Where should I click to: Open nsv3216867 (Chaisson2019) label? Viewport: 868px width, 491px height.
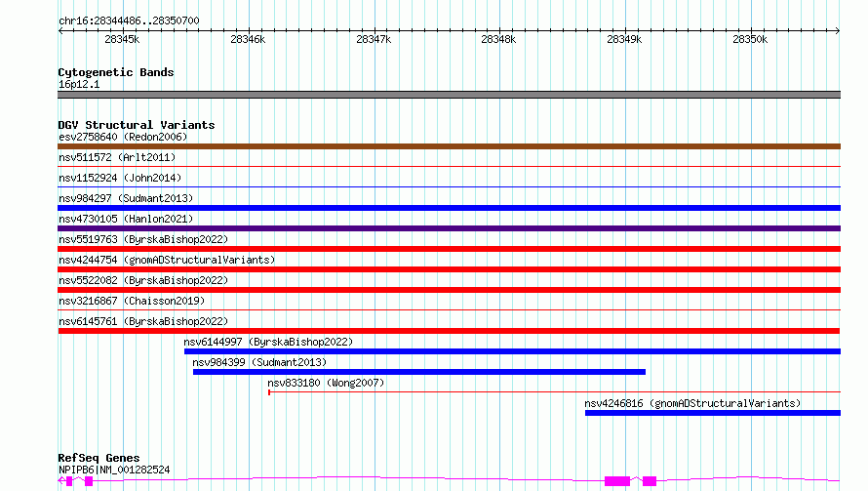coord(132,301)
